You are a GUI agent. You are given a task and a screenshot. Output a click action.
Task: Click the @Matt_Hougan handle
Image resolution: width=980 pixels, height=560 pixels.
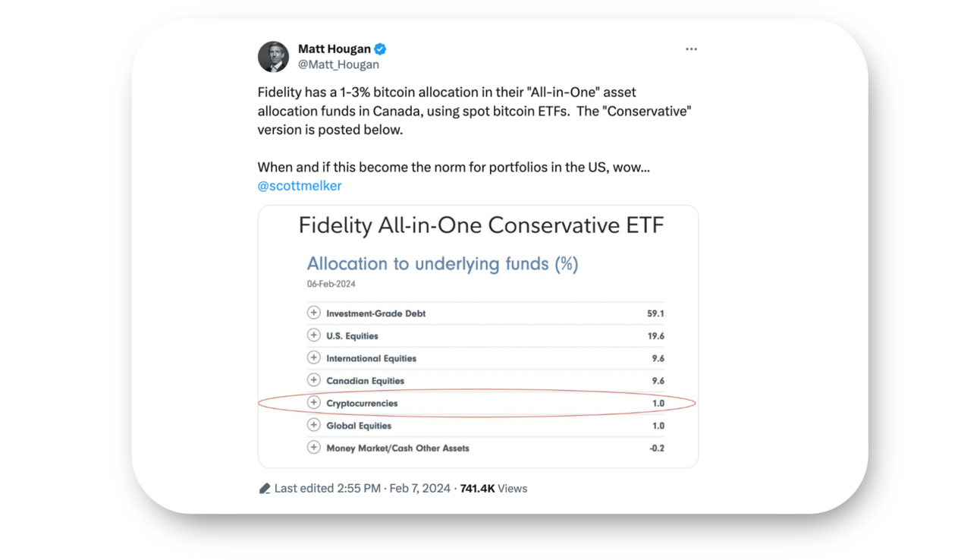point(338,64)
